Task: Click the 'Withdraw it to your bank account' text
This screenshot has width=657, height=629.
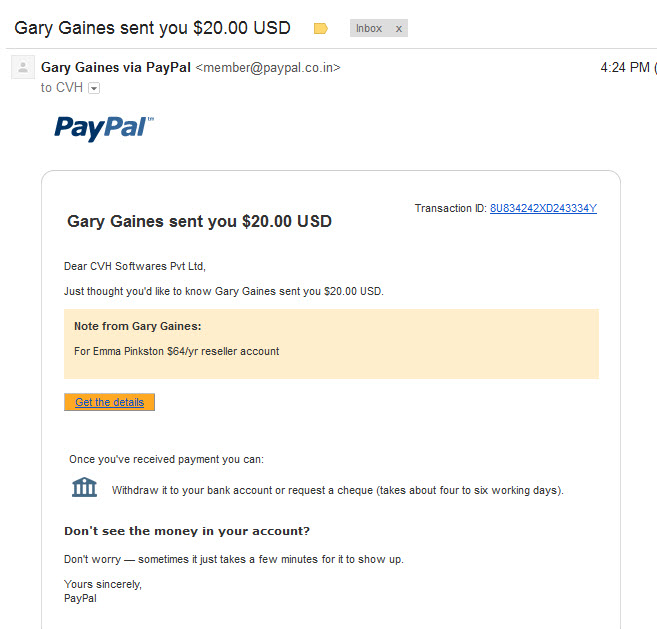Action: coord(337,490)
